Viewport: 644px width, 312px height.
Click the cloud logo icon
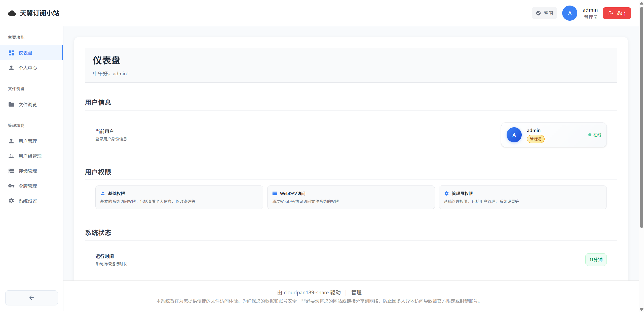(12, 13)
